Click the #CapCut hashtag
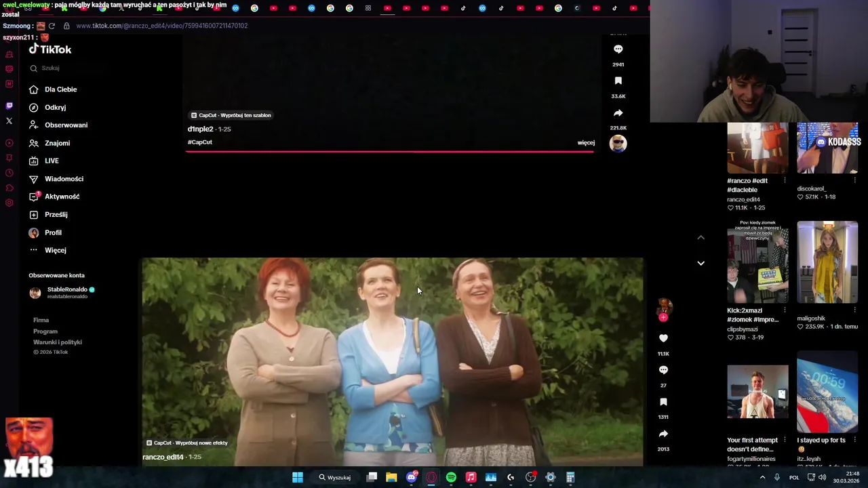The height and width of the screenshot is (488, 868). click(x=200, y=142)
